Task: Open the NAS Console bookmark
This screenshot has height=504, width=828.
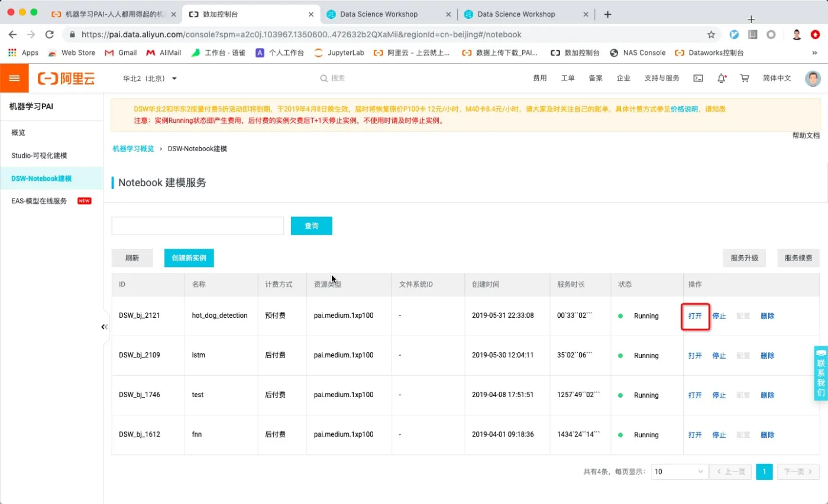Action: coord(638,53)
